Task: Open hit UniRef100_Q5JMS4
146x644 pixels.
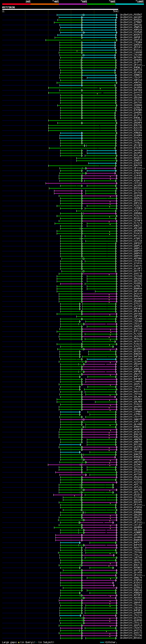Action: [x=131, y=72]
